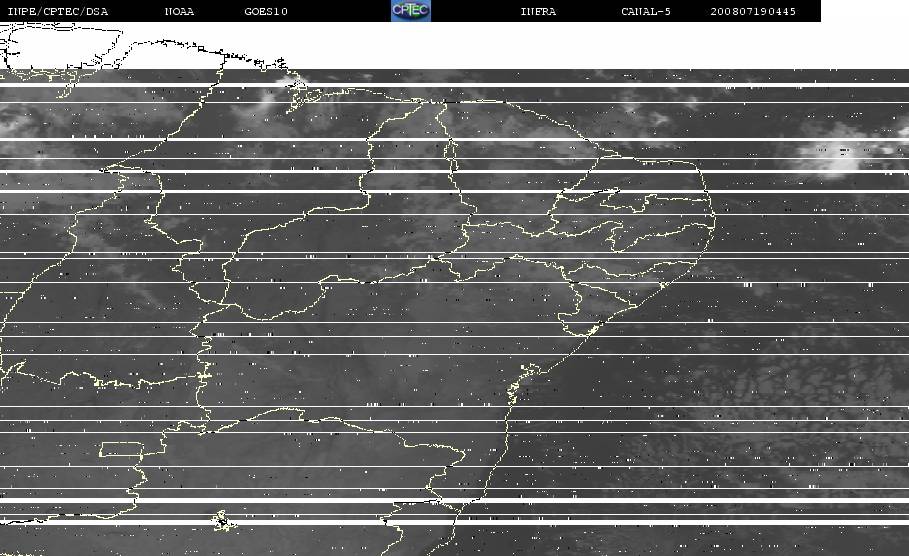Image resolution: width=909 pixels, height=556 pixels.
Task: Click the NOAA label in header
Action: tap(179, 11)
